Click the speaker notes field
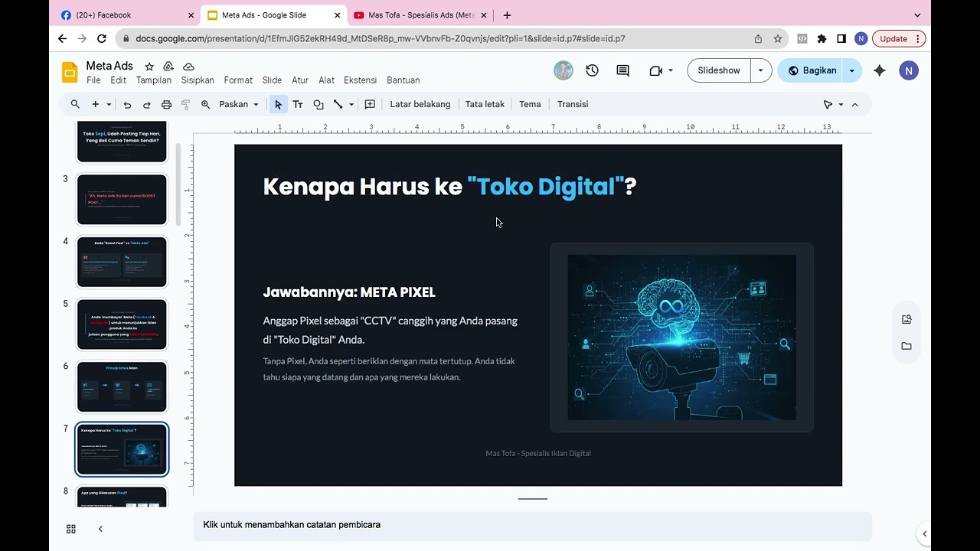The width and height of the screenshot is (980, 551). coord(532,525)
